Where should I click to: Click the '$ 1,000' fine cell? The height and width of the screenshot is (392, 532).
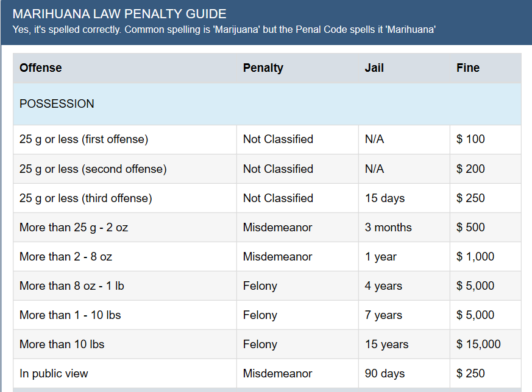coord(475,257)
